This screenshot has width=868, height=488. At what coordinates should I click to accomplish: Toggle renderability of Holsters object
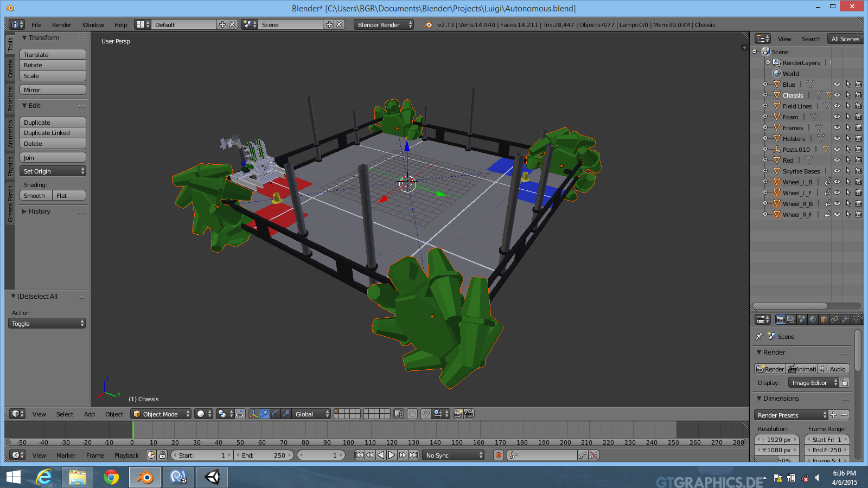[858, 138]
